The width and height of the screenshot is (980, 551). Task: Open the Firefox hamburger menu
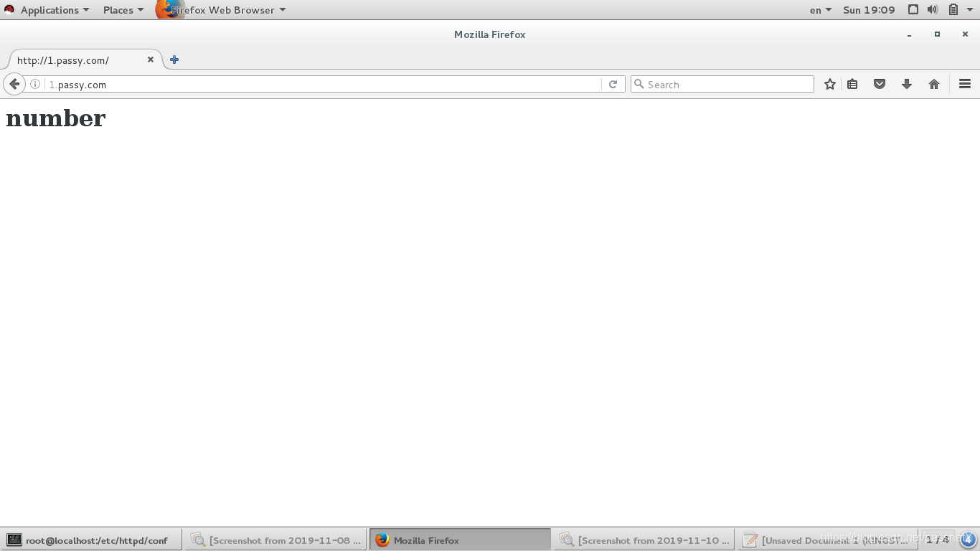[965, 84]
